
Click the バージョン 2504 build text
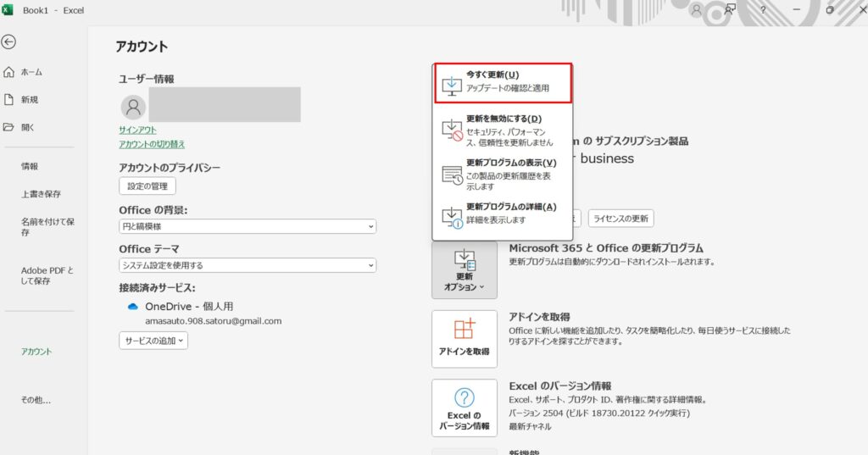tap(599, 413)
